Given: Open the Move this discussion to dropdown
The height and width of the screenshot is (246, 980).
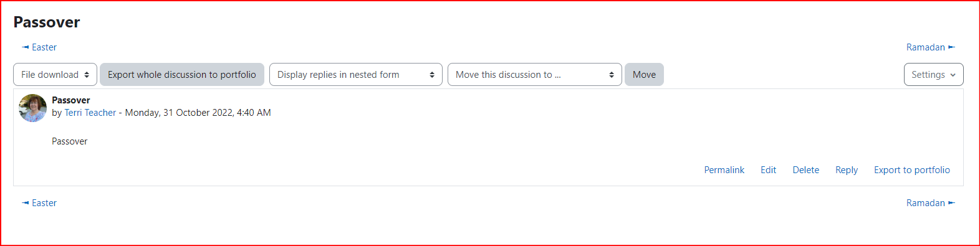Looking at the screenshot, I should (534, 75).
